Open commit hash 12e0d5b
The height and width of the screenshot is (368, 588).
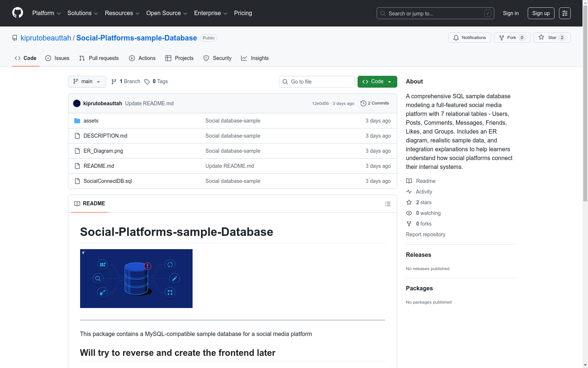click(320, 103)
